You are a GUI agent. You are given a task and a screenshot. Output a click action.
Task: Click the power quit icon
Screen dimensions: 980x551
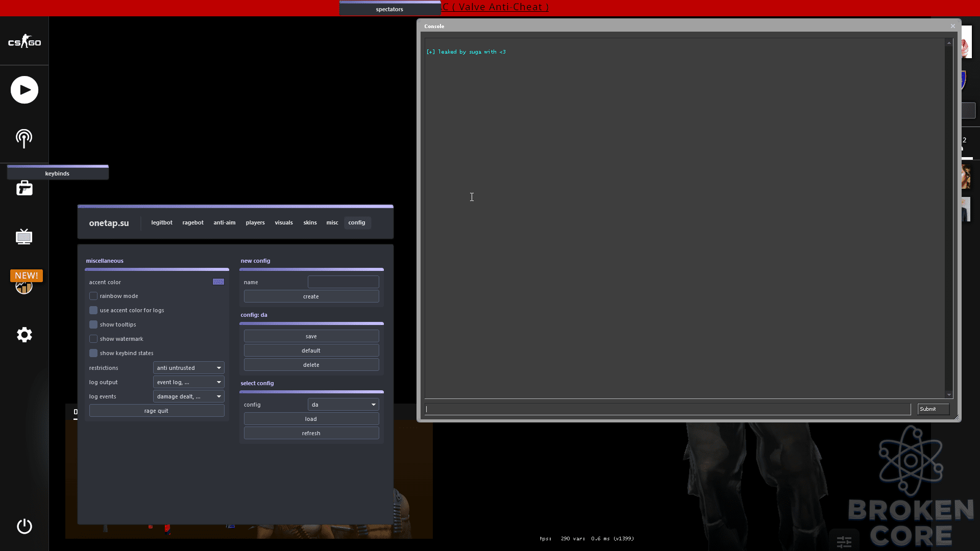pyautogui.click(x=24, y=526)
